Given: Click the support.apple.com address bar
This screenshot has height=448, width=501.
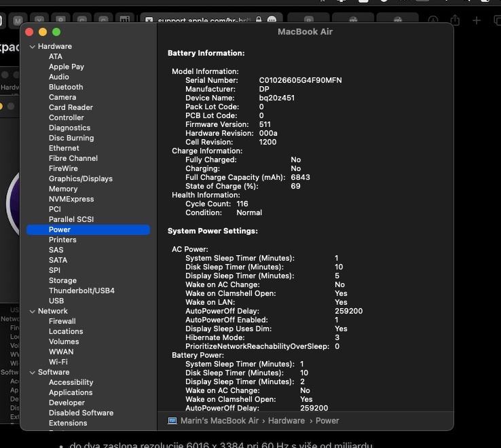Looking at the screenshot, I should 204,20.
